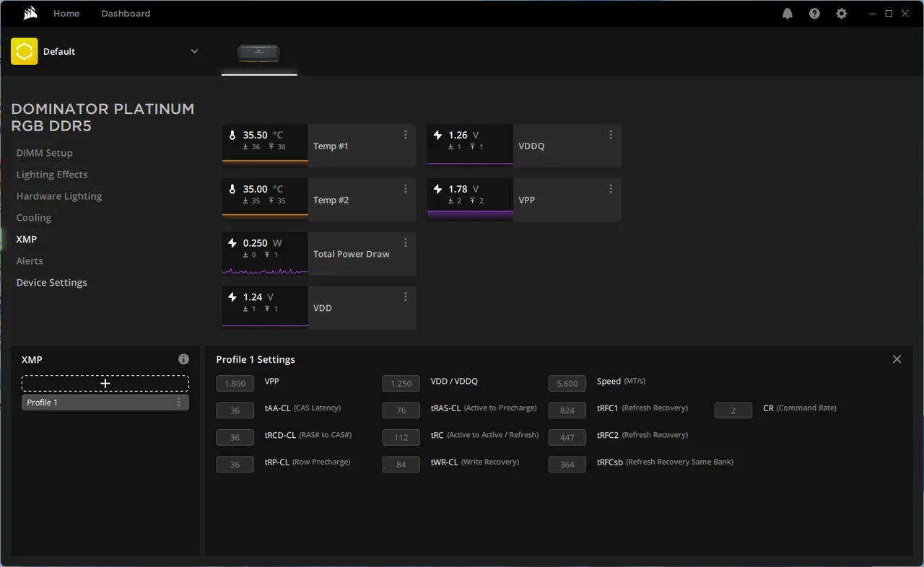The width and height of the screenshot is (924, 567).
Task: Select the Dominator RAM device thumbnail
Action: 259,53
